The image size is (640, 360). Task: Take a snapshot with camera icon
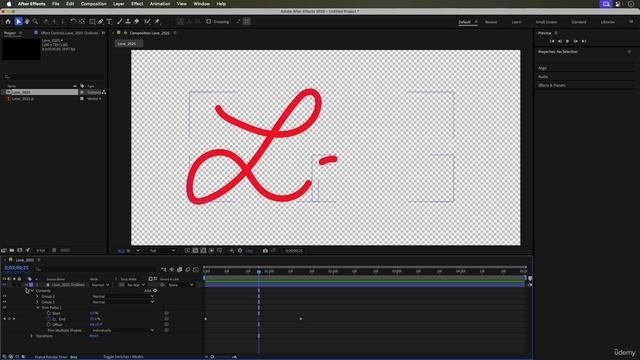click(265, 251)
